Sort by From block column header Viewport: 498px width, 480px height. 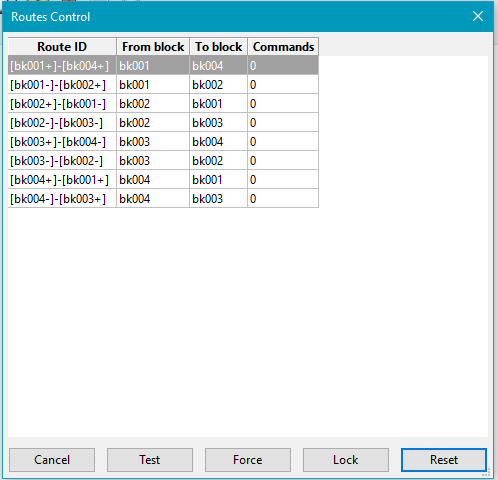[153, 47]
